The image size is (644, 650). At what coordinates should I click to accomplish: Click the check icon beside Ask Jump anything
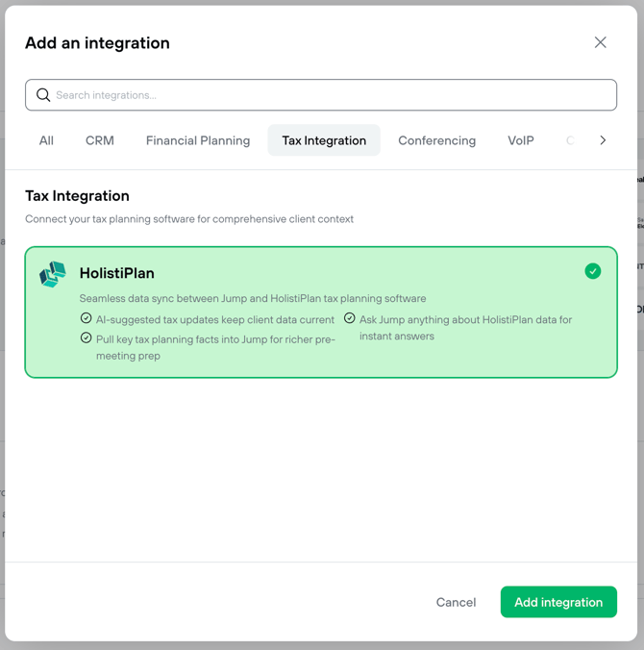(349, 318)
